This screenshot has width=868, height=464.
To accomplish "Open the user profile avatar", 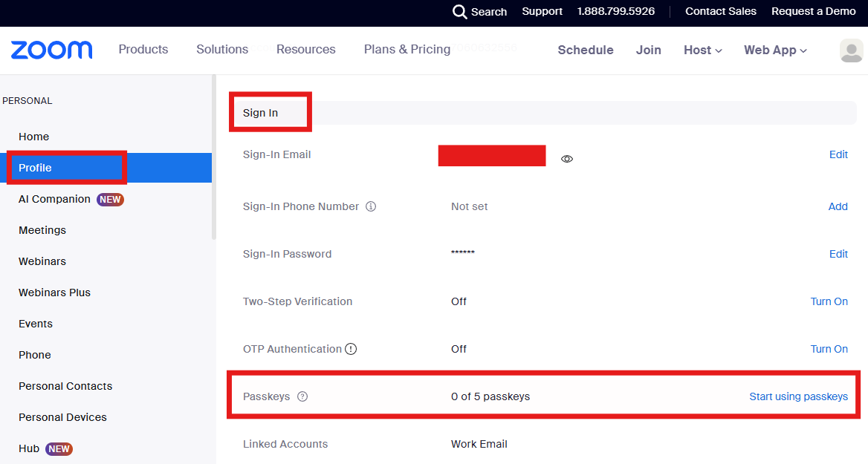I will [x=851, y=50].
